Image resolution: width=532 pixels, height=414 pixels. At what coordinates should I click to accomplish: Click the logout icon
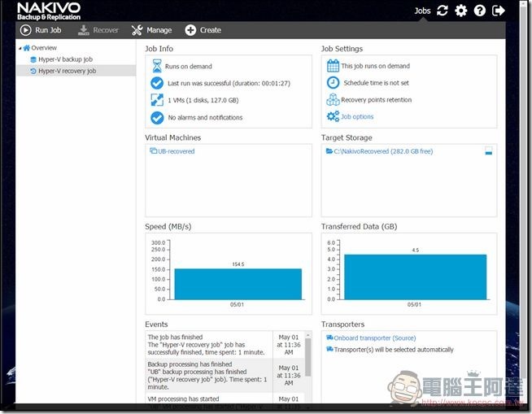click(x=499, y=11)
